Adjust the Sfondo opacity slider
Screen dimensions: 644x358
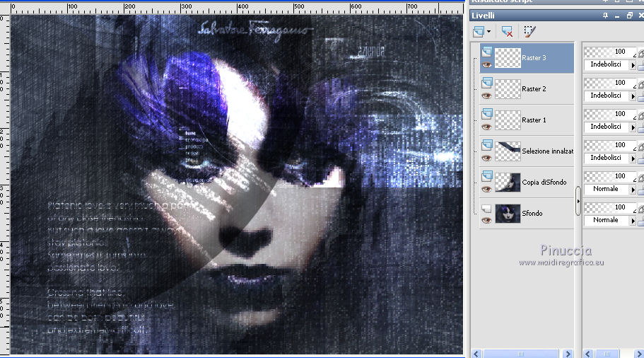click(x=610, y=209)
